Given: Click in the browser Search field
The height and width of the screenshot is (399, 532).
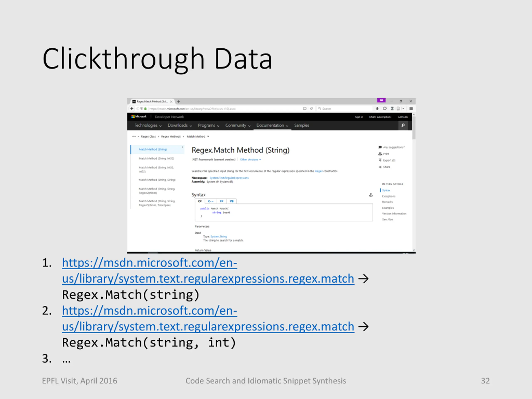Looking at the screenshot, I should (344, 108).
